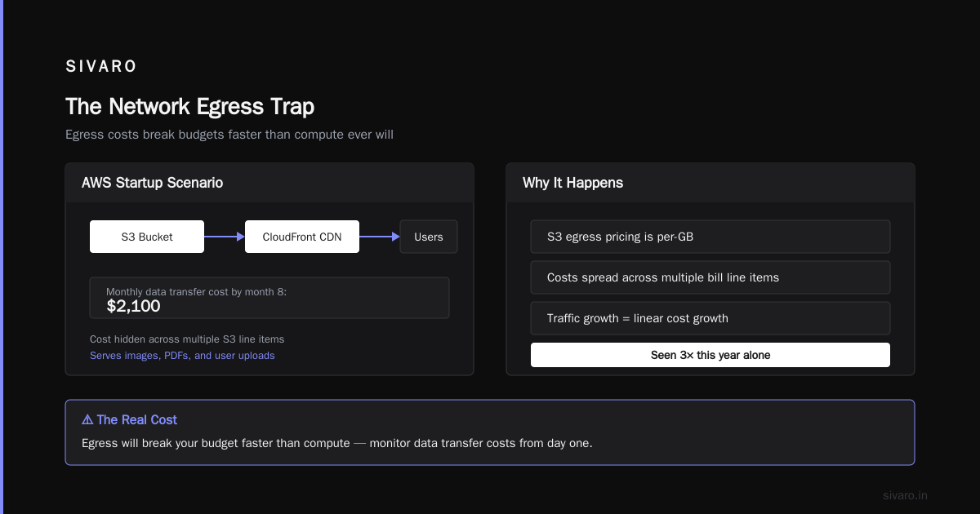Click the CloudFront CDN diagram box
Viewport: 980px width, 514px height.
click(x=302, y=237)
